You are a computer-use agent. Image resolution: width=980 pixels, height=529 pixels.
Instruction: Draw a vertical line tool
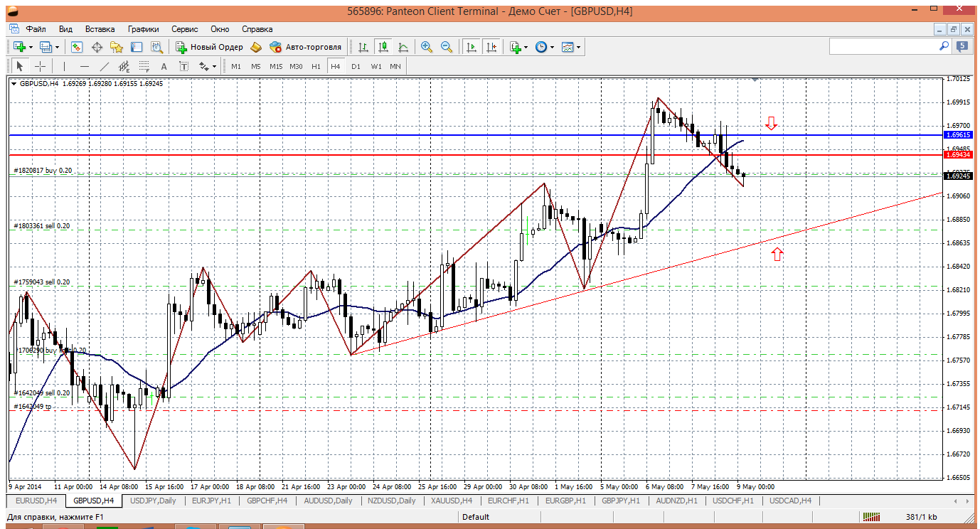(x=64, y=66)
